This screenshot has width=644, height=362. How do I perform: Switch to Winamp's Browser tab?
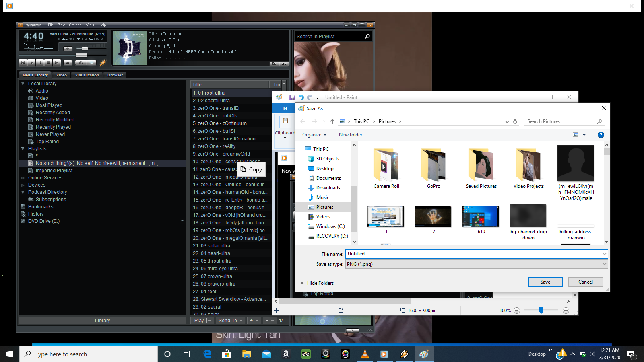point(115,75)
